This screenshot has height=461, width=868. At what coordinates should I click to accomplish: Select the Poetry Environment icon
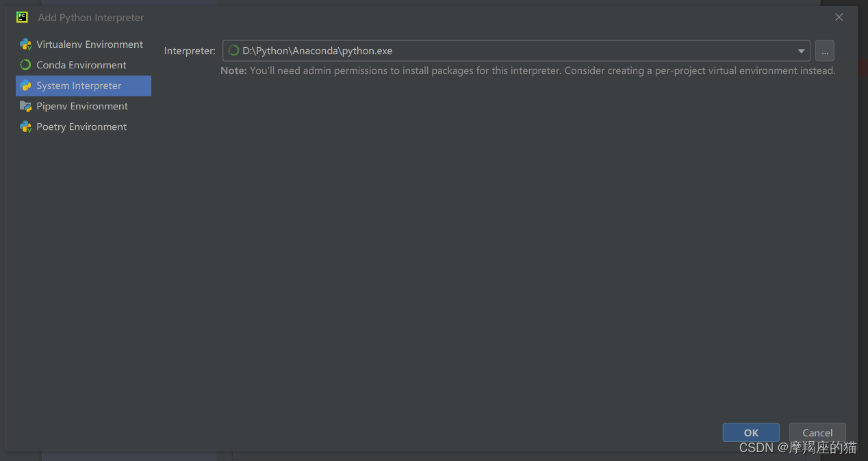[x=26, y=127]
